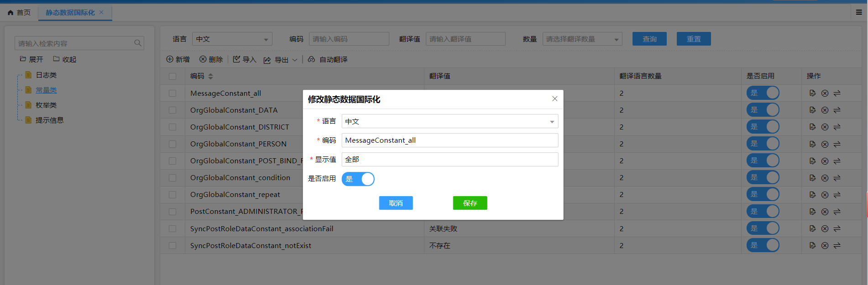Image resolution: width=868 pixels, height=285 pixels.
Task: Expand the 导出 export dropdown arrow
Action: click(295, 60)
